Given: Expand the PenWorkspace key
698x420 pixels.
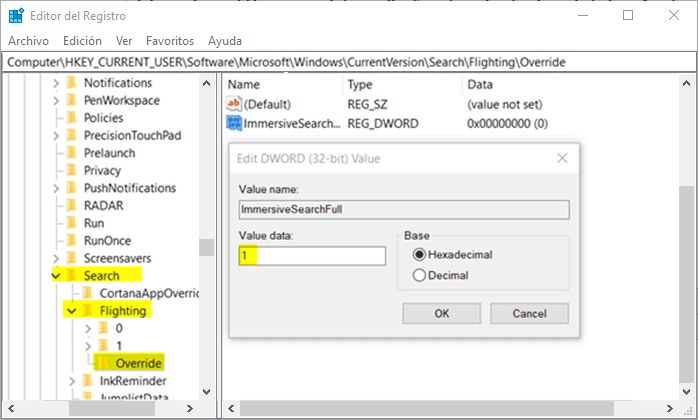Looking at the screenshot, I should coord(56,101).
